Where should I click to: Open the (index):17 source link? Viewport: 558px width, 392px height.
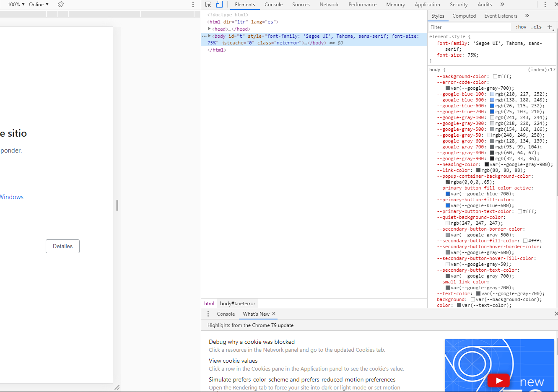(541, 70)
